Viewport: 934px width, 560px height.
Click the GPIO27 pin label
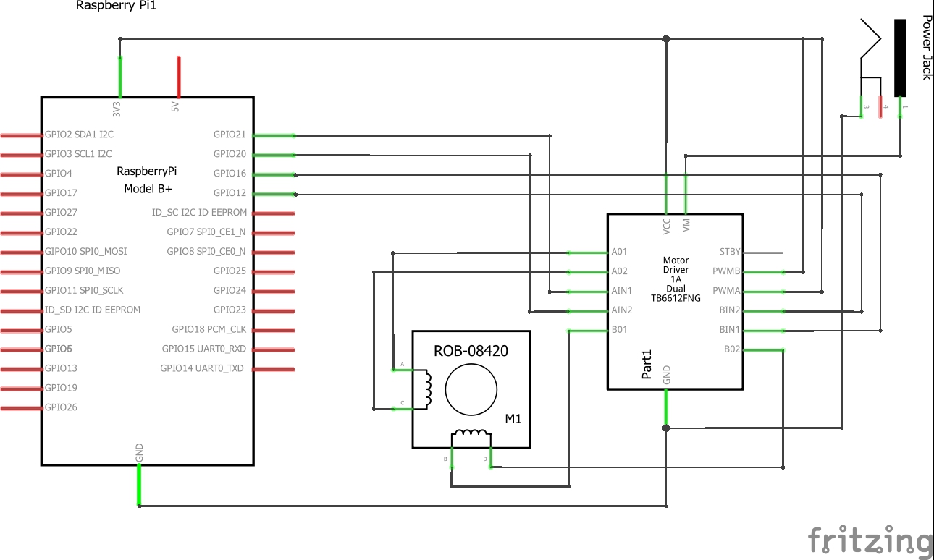click(61, 213)
